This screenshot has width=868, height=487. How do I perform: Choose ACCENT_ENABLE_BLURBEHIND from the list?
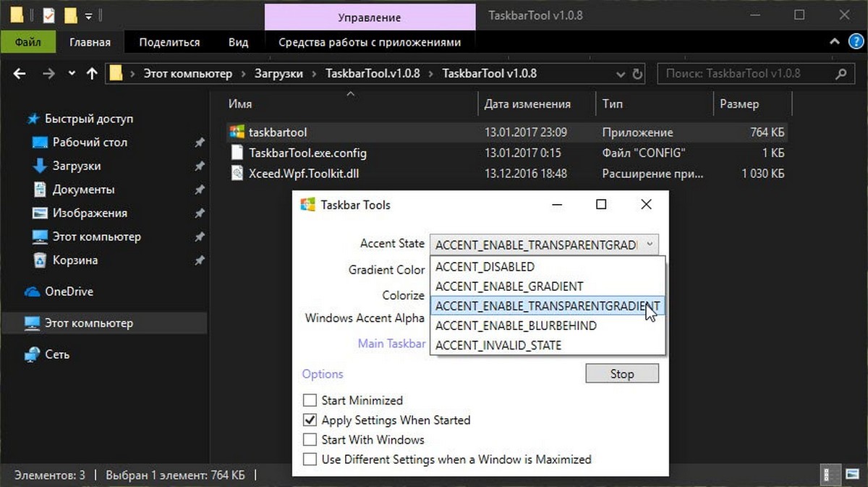coord(516,326)
